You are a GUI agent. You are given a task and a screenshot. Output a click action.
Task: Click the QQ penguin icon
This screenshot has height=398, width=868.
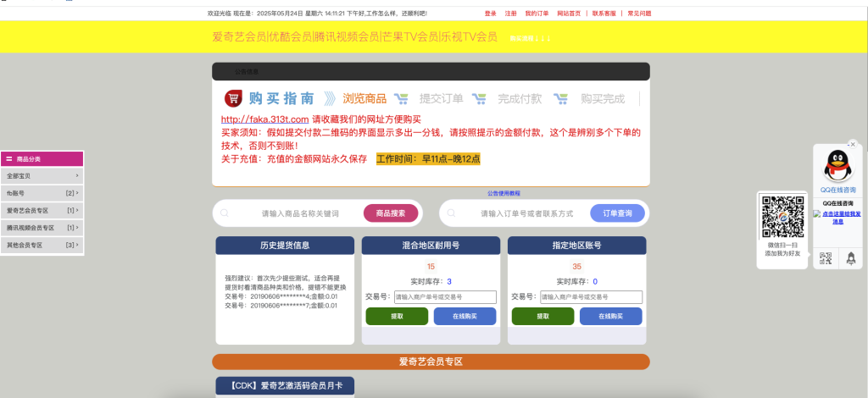pyautogui.click(x=838, y=165)
